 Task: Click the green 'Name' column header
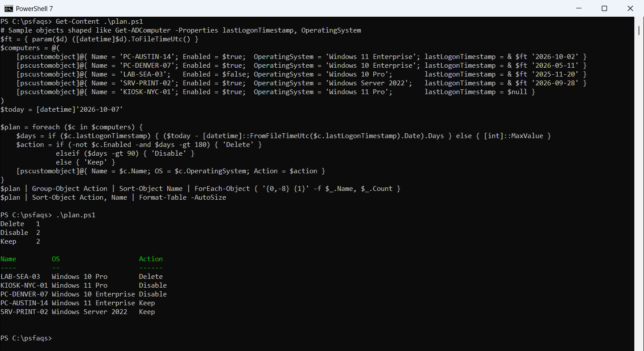[x=8, y=259]
